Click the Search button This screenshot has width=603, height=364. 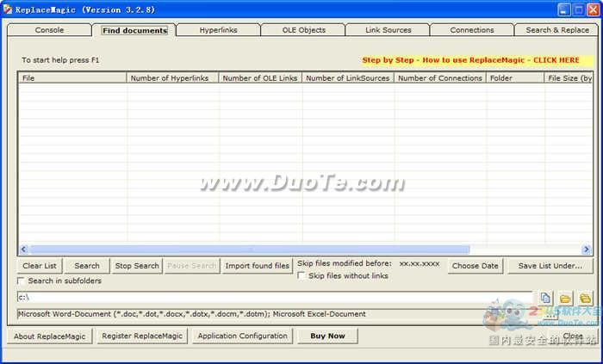(87, 266)
